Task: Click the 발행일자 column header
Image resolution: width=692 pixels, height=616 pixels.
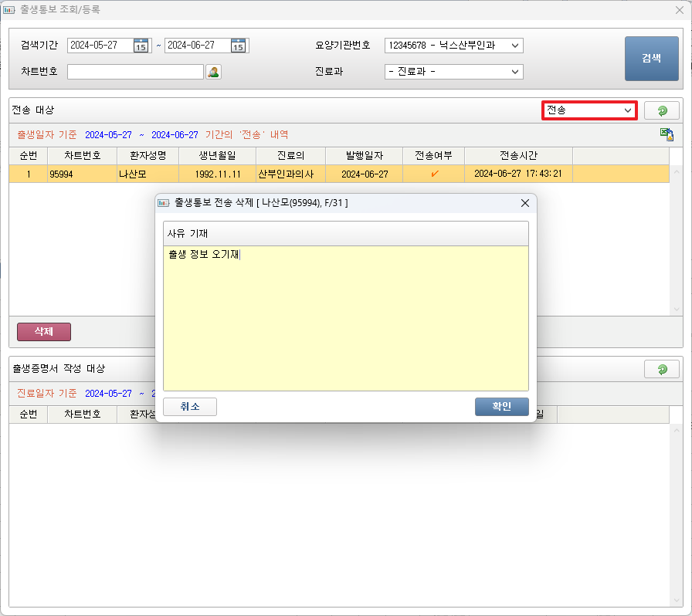Action: [x=364, y=154]
